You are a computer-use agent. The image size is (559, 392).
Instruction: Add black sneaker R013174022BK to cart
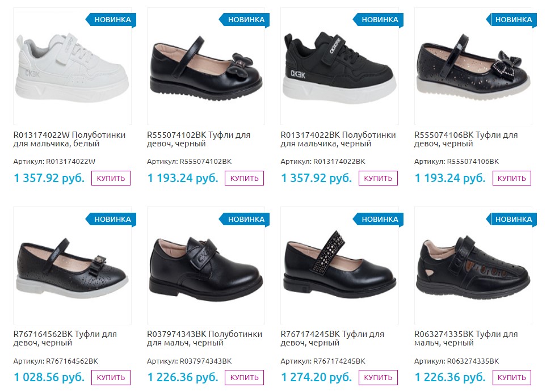pos(378,178)
